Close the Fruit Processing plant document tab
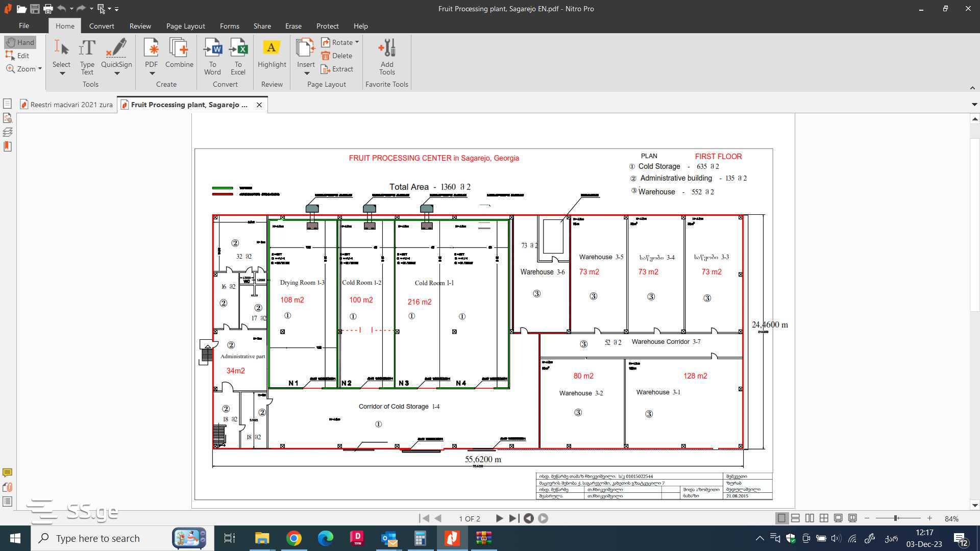The height and width of the screenshot is (551, 980). [259, 105]
